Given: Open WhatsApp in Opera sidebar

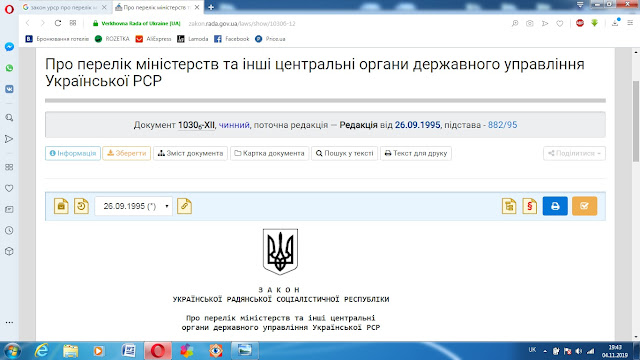Looking at the screenshot, I should tap(9, 68).
